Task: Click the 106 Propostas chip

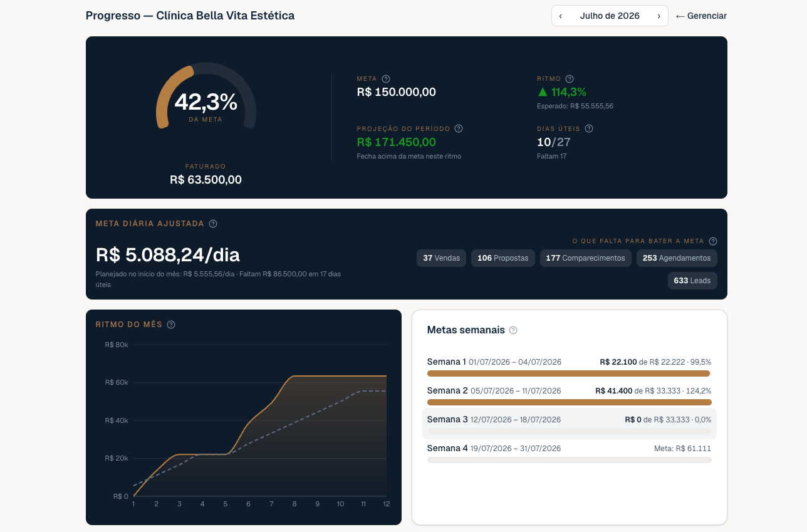Action: (503, 258)
